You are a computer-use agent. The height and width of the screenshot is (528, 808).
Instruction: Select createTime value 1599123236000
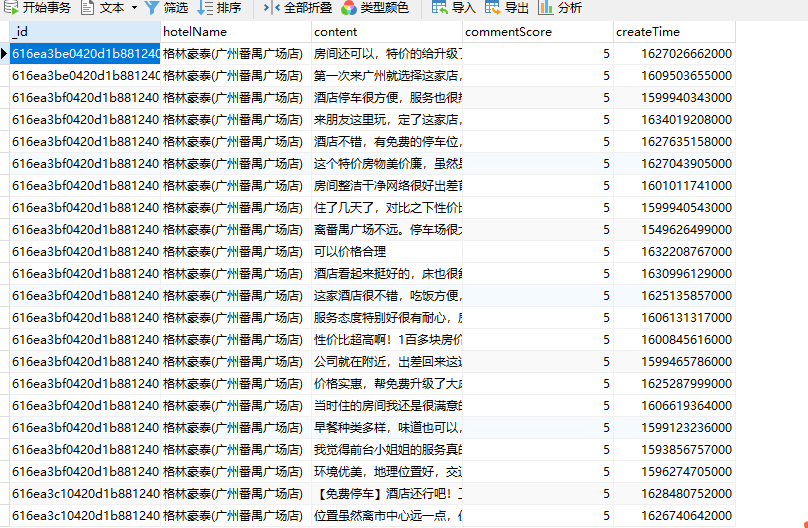click(x=675, y=428)
